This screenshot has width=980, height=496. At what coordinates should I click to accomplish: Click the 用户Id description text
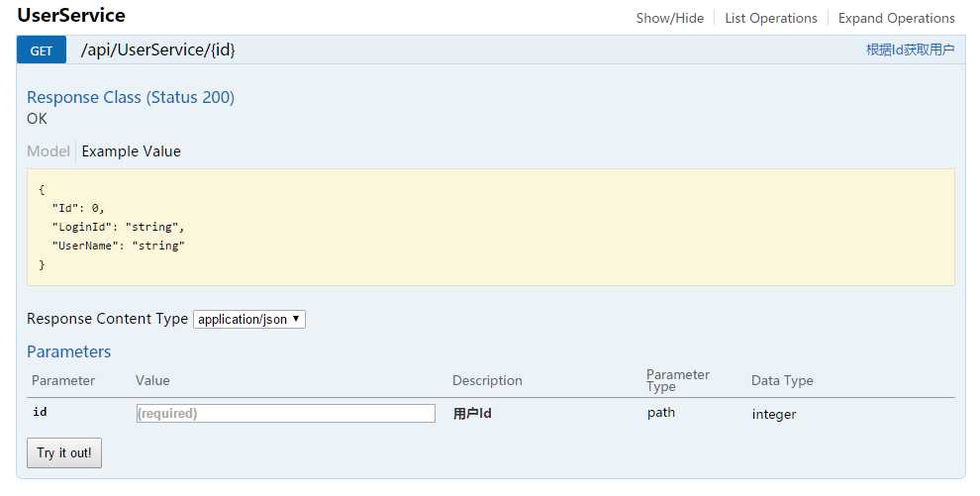coord(472,414)
